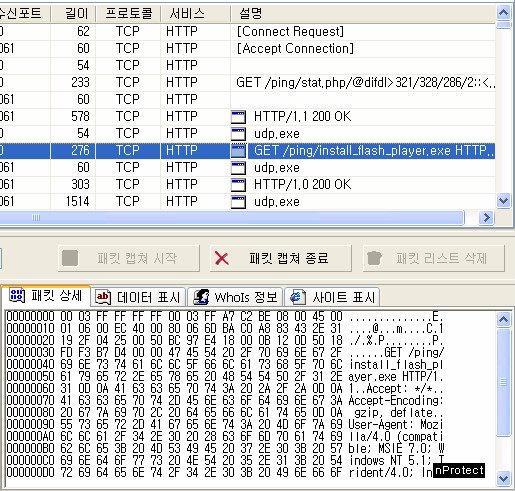Click packet list scroll up arrow
This screenshot has width=515, height=491.
(x=503, y=13)
